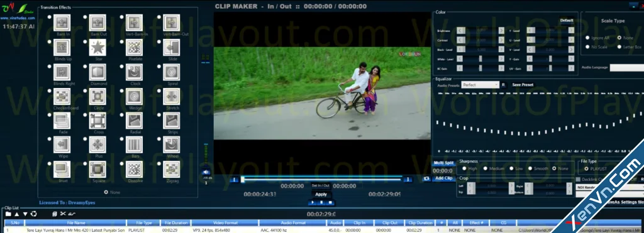644x233 pixels.
Task: Decrease Contrast with left arrow
Action: click(x=460, y=40)
